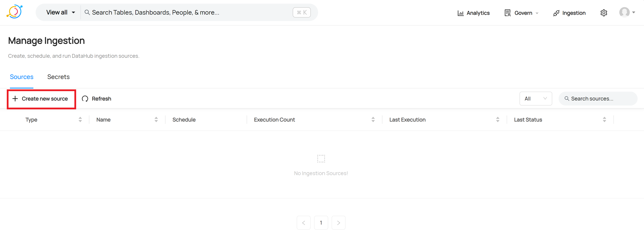Click the Refresh button
Screen dimensions: 644x239
pyautogui.click(x=96, y=99)
